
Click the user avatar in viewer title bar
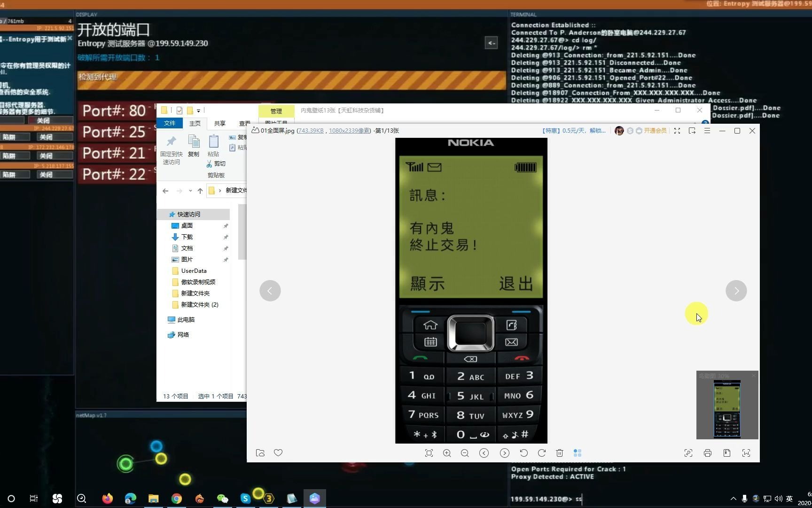coord(619,131)
